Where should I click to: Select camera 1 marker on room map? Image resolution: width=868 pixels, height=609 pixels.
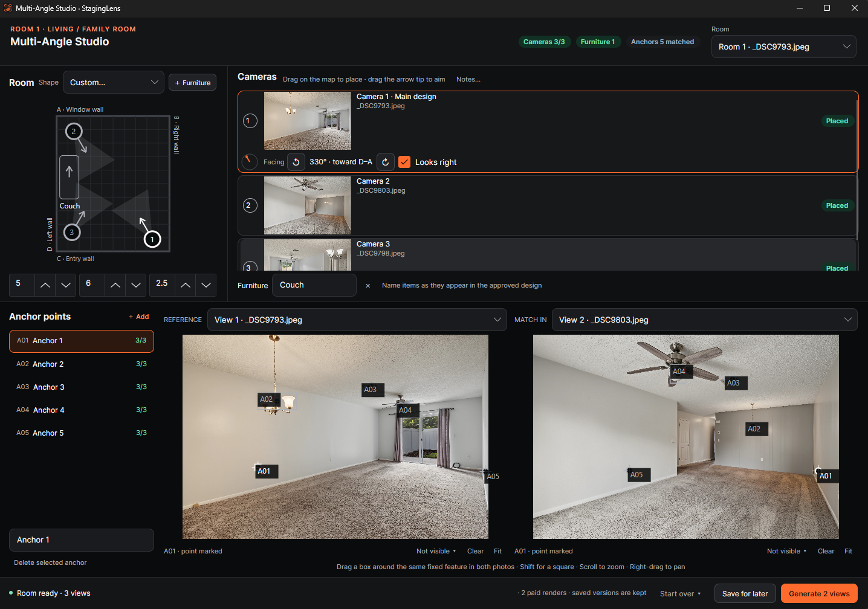152,239
